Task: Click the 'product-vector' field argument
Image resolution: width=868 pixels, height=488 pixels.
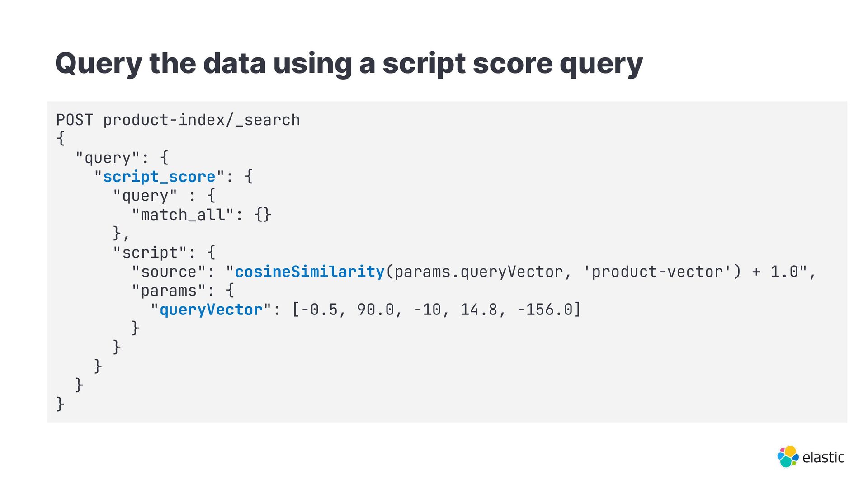Action: (x=657, y=272)
